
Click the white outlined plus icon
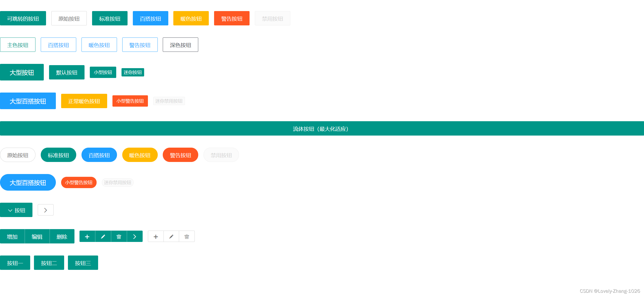156,236
